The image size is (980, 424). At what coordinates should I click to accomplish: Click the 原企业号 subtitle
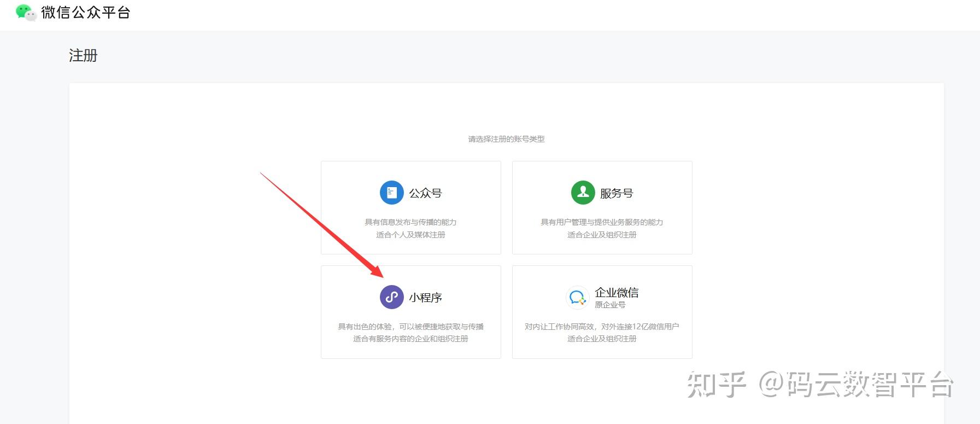point(610,305)
